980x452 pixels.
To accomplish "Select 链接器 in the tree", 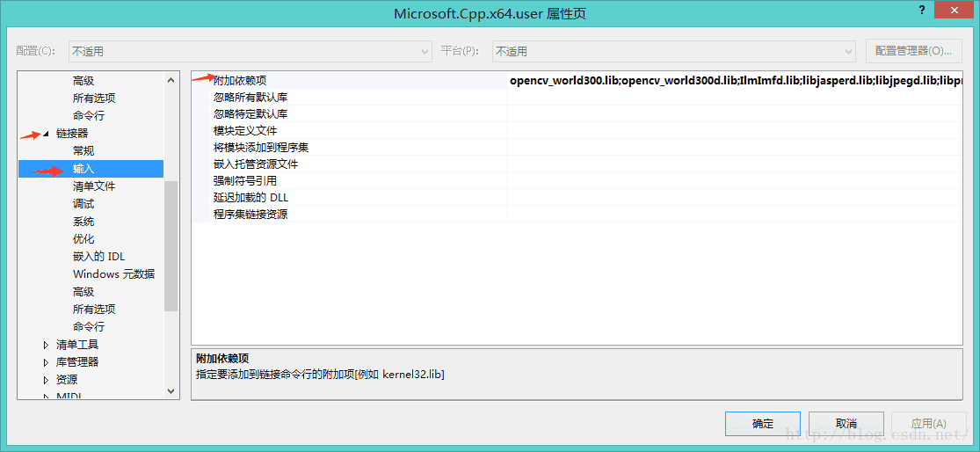I will click(x=72, y=134).
